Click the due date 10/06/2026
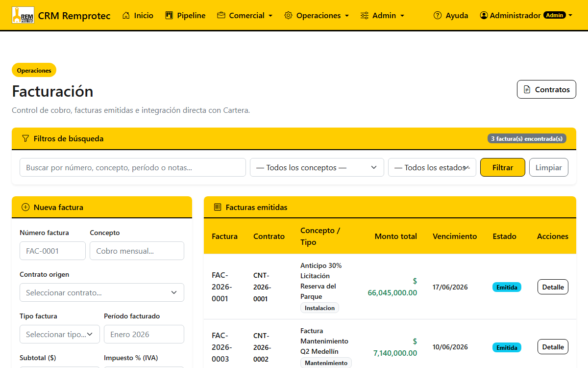The height and width of the screenshot is (368, 588). [450, 347]
